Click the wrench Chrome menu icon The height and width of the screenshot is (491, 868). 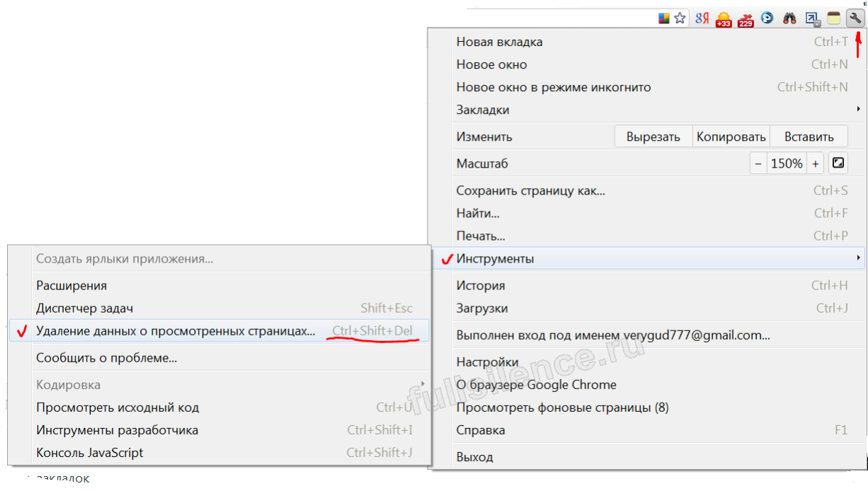coord(855,18)
